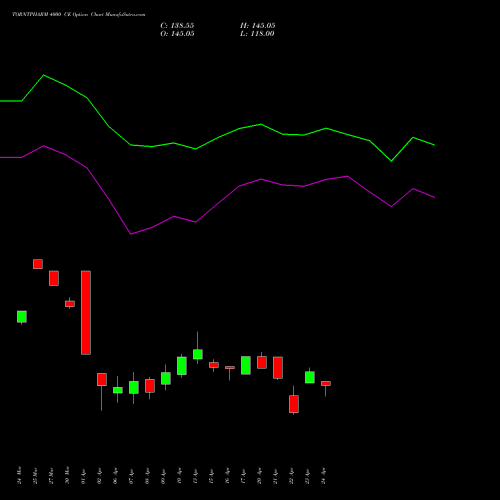Image resolution: width=500 pixels, height=500 pixels.
Task: Click the tall red candle above 01 Apr
Action: [86, 312]
